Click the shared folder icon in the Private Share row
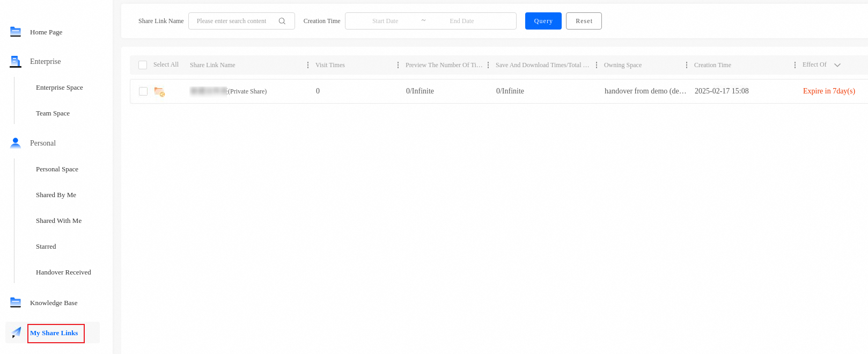 click(159, 92)
